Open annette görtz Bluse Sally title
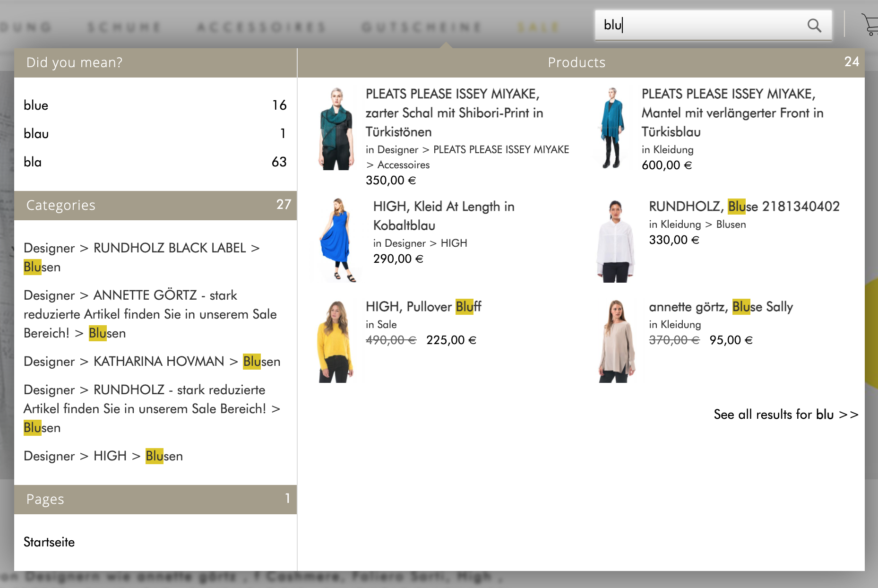 pos(721,306)
